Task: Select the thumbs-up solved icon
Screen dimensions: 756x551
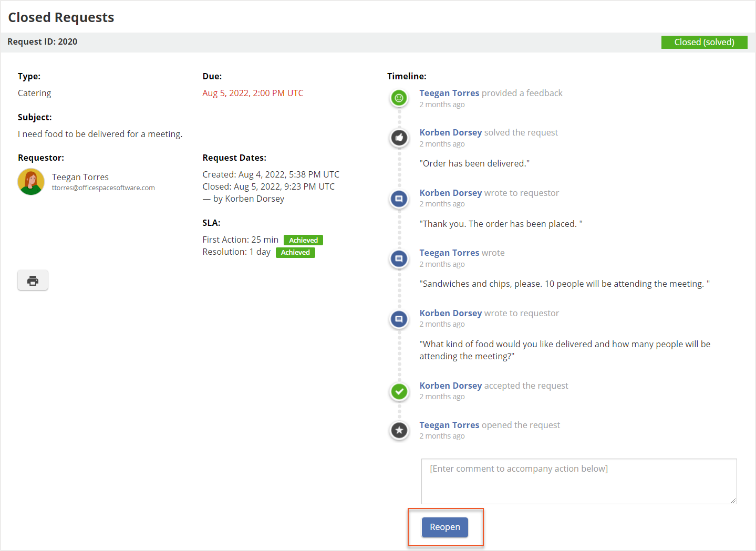Action: pyautogui.click(x=399, y=138)
